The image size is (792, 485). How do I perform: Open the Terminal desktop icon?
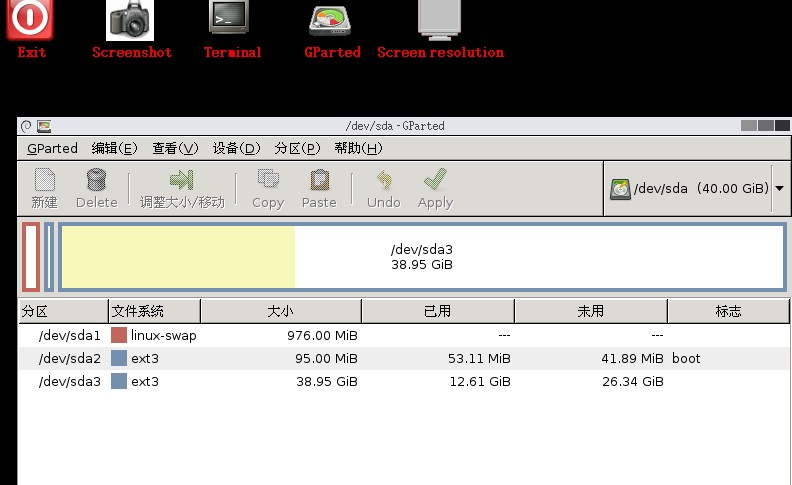(229, 17)
